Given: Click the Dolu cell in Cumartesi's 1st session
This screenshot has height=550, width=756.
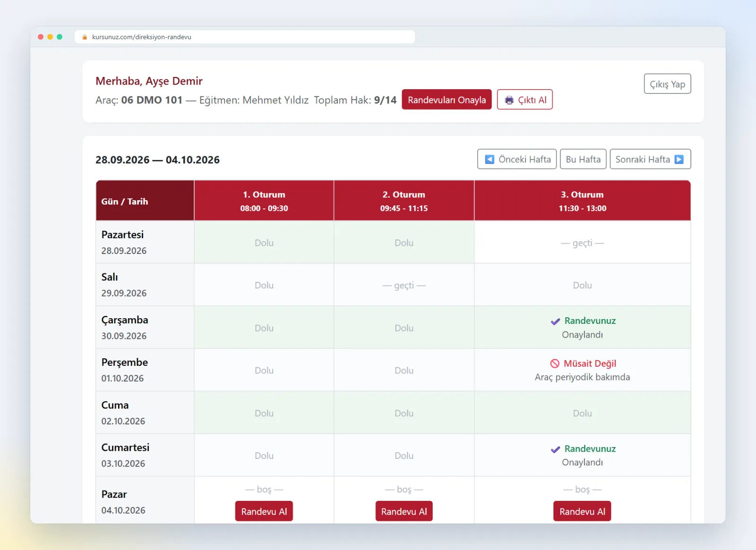Looking at the screenshot, I should (x=264, y=456).
